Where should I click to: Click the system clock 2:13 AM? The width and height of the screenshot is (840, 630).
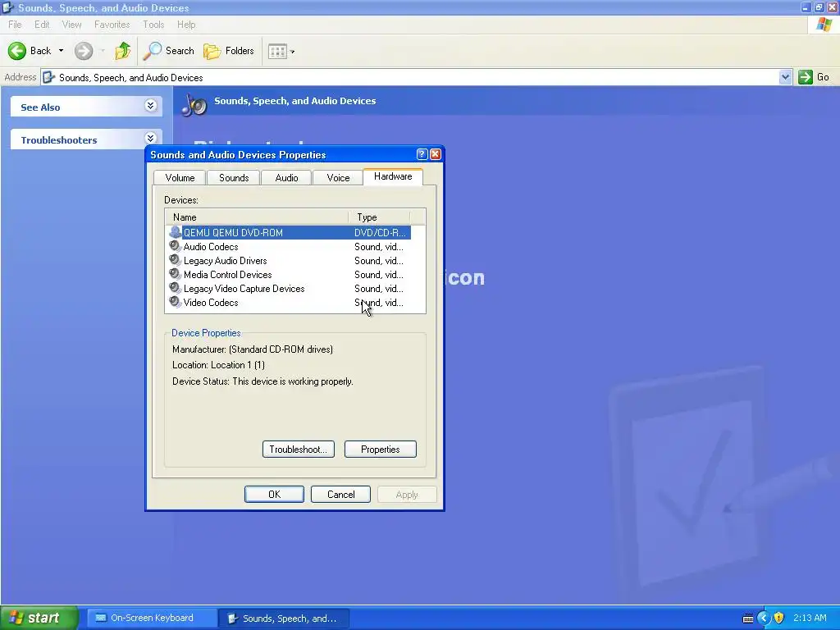(x=810, y=618)
